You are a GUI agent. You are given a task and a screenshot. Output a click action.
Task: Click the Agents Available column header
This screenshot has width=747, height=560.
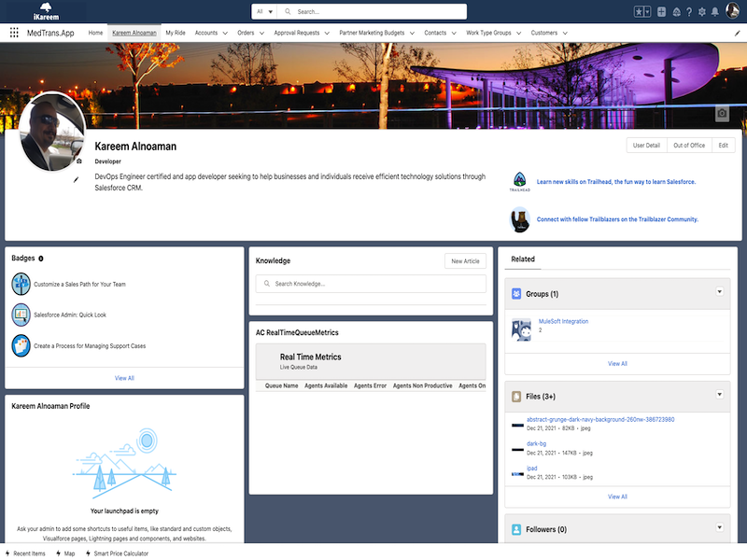[326, 386]
